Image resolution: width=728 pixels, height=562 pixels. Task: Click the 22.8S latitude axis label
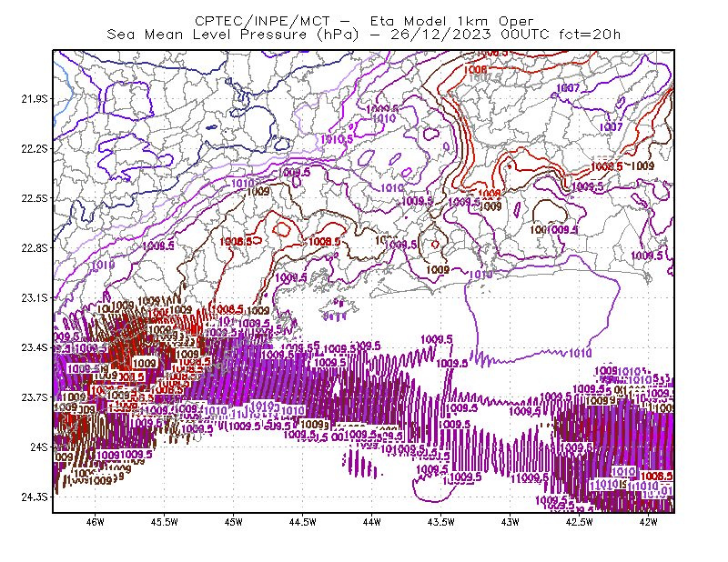point(34,248)
